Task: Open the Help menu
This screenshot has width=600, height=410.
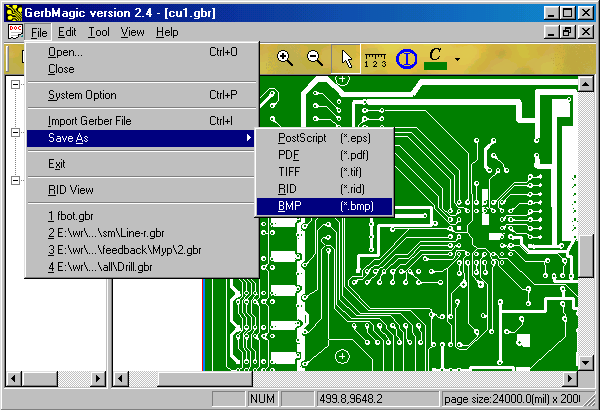Action: 167,33
